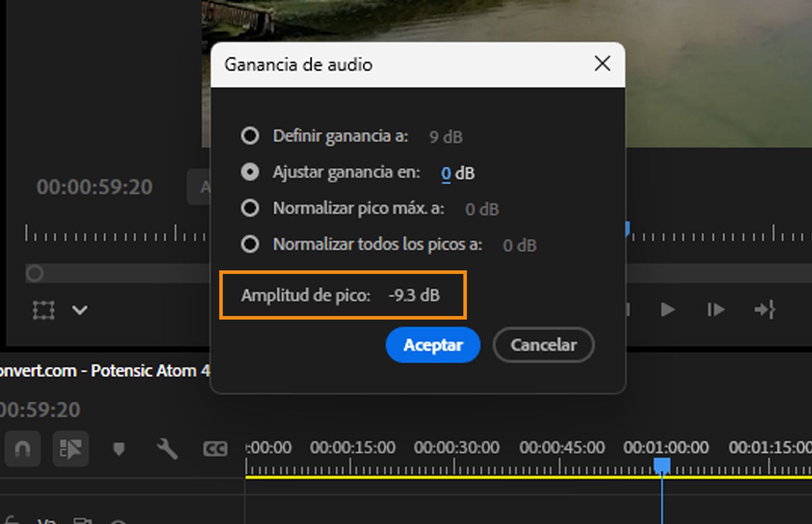Image resolution: width=812 pixels, height=524 pixels.
Task: Enable Linked Selection in the timeline toolbar
Action: pyautogui.click(x=71, y=448)
